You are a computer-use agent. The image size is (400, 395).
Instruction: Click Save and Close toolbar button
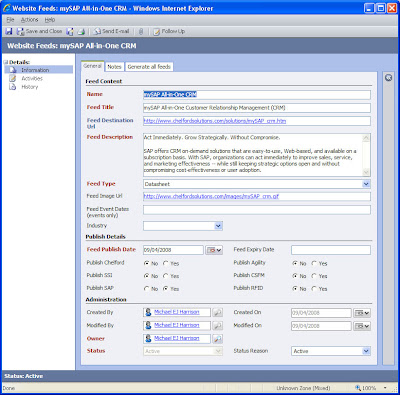coord(40,31)
